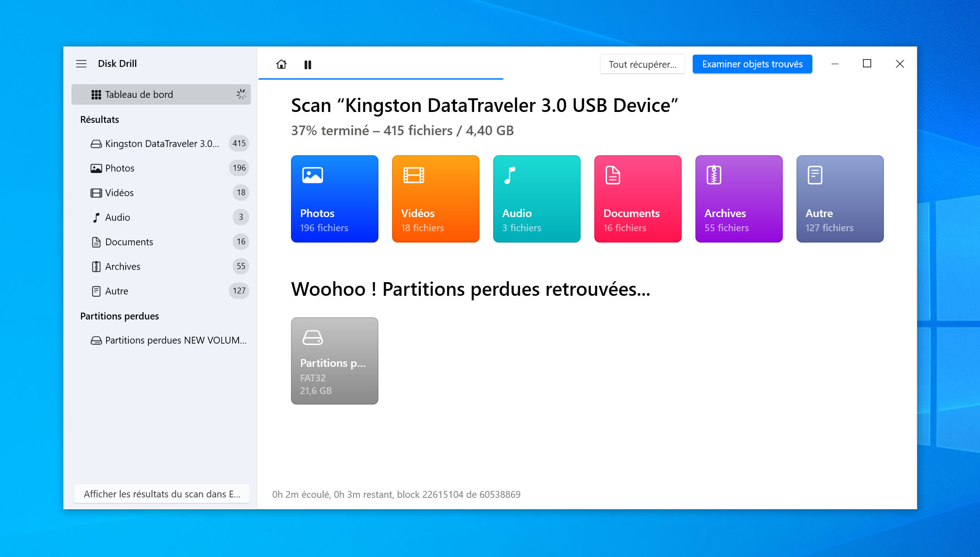Click the lost partition drive icon in sidebar

pyautogui.click(x=96, y=340)
